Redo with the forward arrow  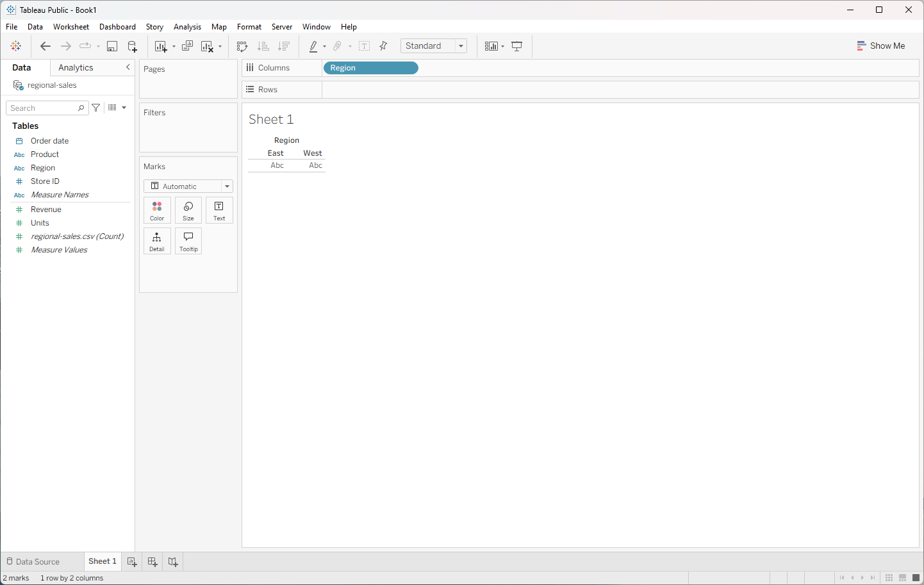point(65,46)
